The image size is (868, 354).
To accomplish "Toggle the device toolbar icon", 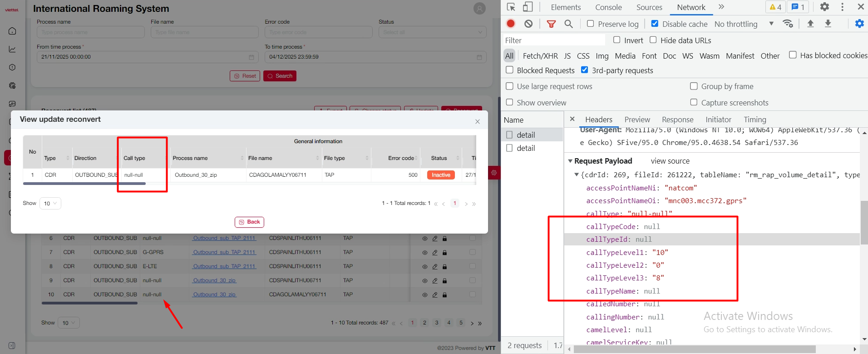I will tap(528, 7).
